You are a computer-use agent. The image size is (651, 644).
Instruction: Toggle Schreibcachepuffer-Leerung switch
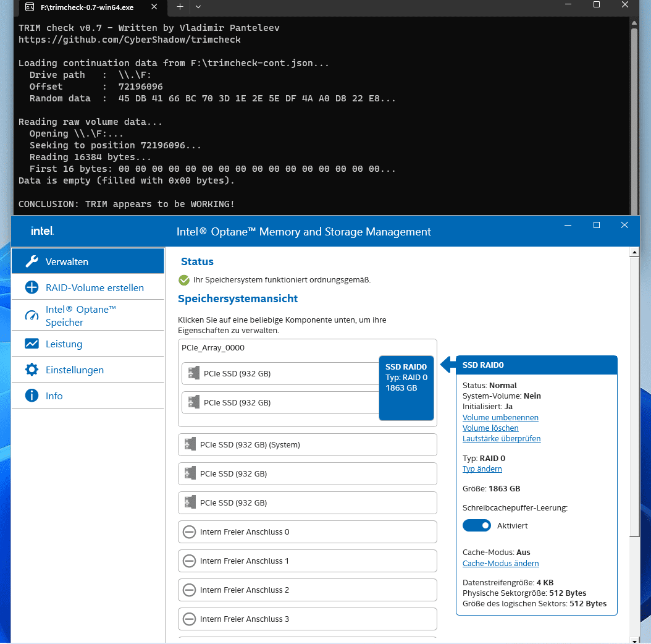(477, 525)
